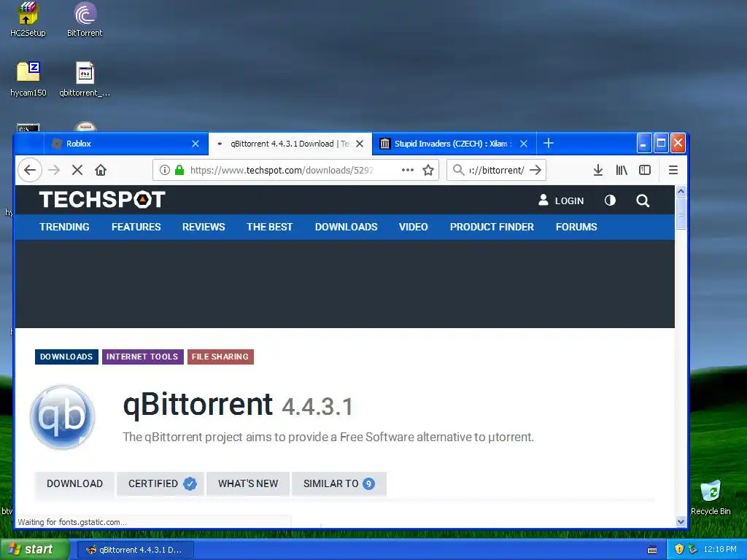Open PRODUCT FINDER
Viewport: 747px width, 560px height.
(492, 227)
